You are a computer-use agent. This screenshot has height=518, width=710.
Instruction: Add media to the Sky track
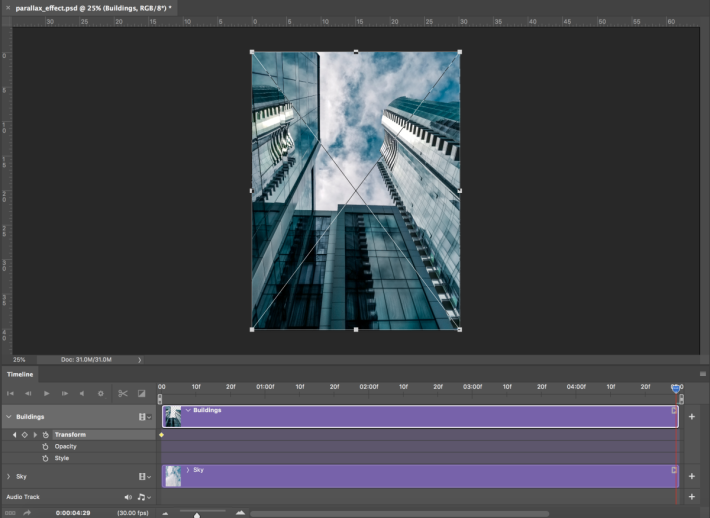[691, 476]
